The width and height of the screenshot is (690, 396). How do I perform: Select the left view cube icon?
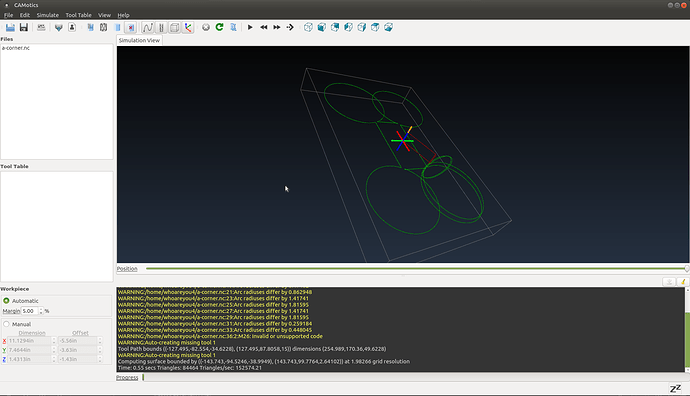(x=349, y=27)
